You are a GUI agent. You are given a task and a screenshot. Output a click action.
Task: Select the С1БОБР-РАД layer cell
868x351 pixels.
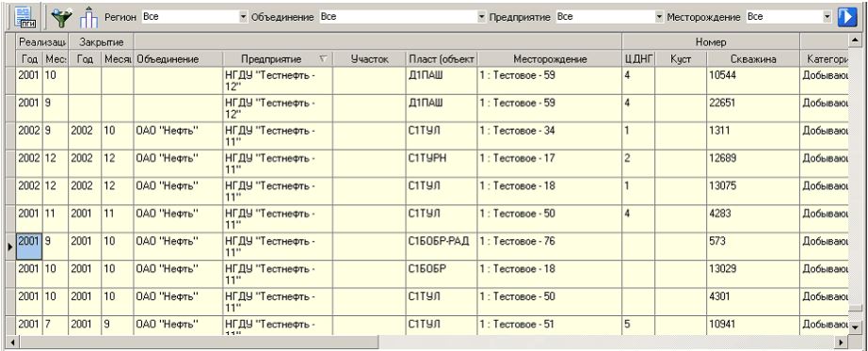click(x=442, y=247)
